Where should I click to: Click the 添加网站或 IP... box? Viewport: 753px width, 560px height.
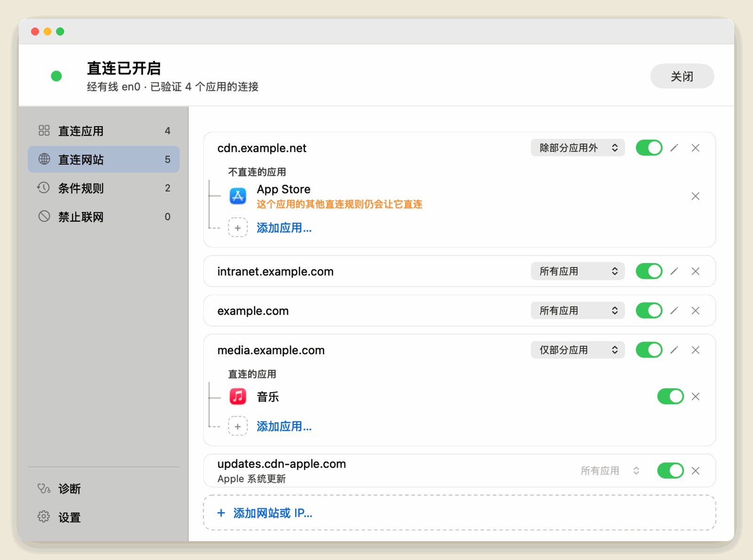[459, 513]
